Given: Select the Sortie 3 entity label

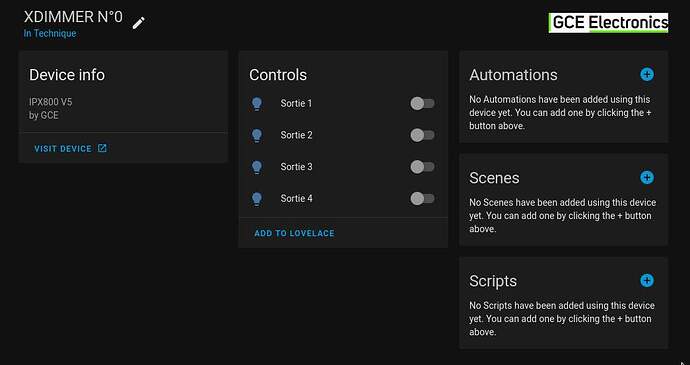Looking at the screenshot, I should tap(296, 167).
